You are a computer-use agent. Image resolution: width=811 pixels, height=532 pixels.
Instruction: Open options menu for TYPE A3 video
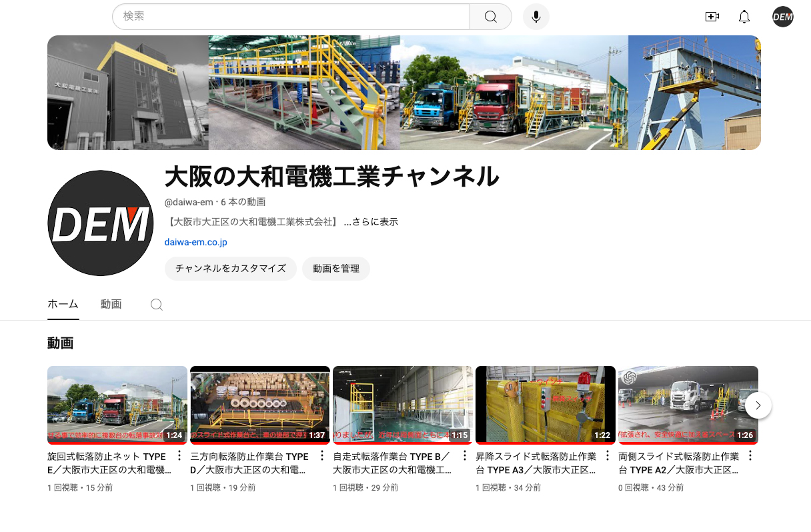click(607, 456)
